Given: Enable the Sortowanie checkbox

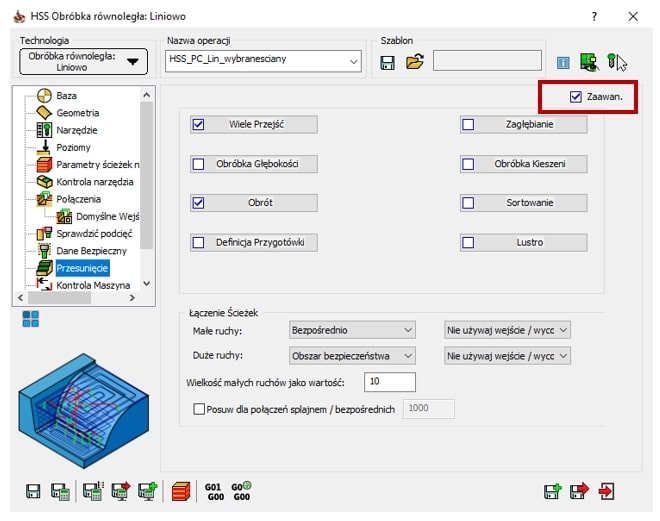Looking at the screenshot, I should coord(468,203).
